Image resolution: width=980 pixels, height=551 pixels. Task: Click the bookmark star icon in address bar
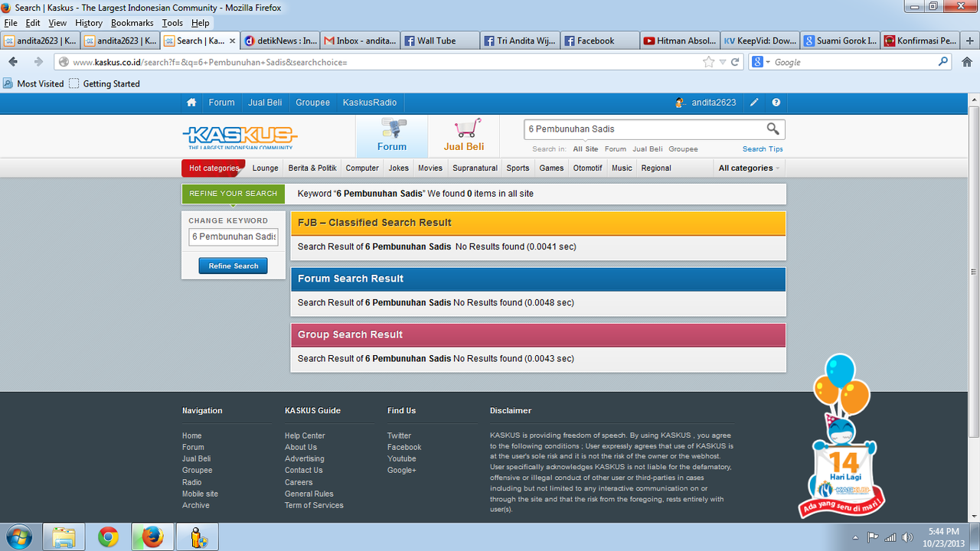[709, 62]
